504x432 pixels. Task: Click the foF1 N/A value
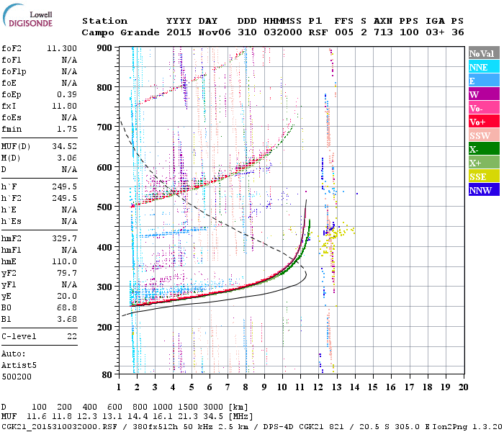tap(69, 60)
